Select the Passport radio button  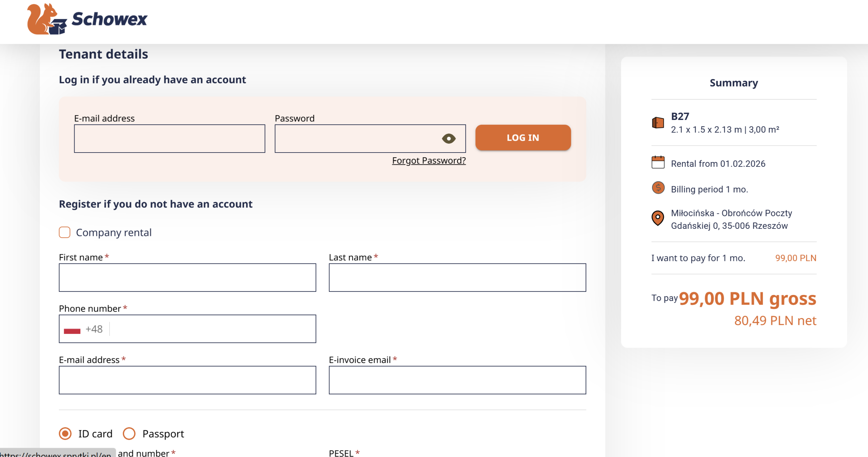tap(129, 434)
